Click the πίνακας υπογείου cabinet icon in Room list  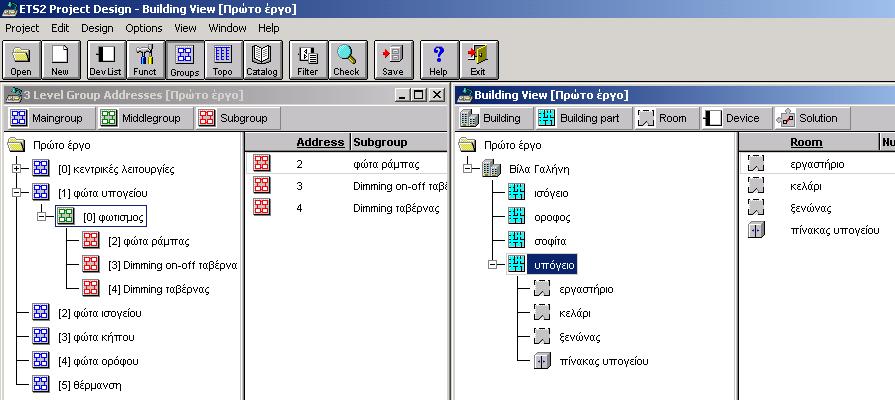(756, 230)
